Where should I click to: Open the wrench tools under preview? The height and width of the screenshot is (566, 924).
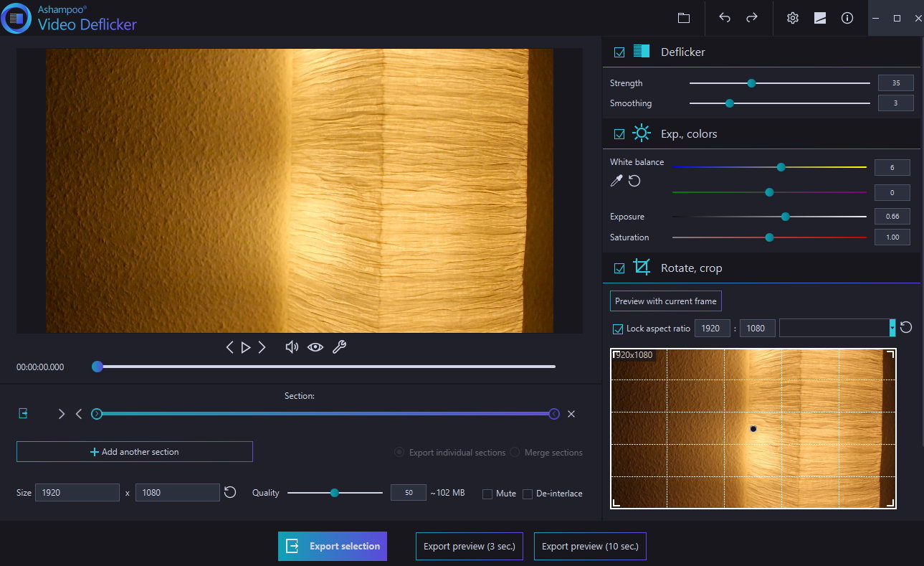click(339, 347)
